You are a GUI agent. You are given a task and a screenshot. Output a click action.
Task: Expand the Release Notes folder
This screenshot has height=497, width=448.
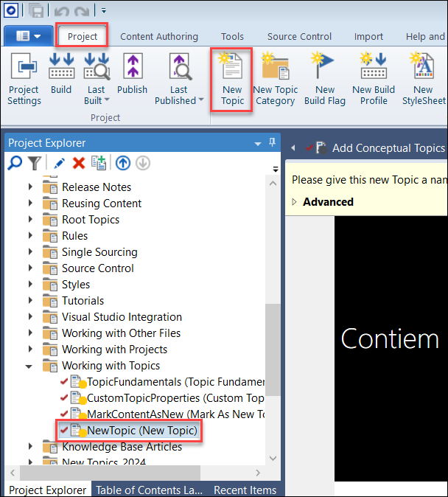[x=30, y=187]
